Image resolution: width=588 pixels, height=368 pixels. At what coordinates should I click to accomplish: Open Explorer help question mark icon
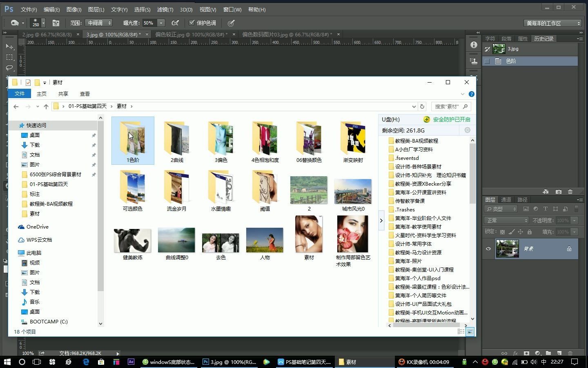pos(471,94)
